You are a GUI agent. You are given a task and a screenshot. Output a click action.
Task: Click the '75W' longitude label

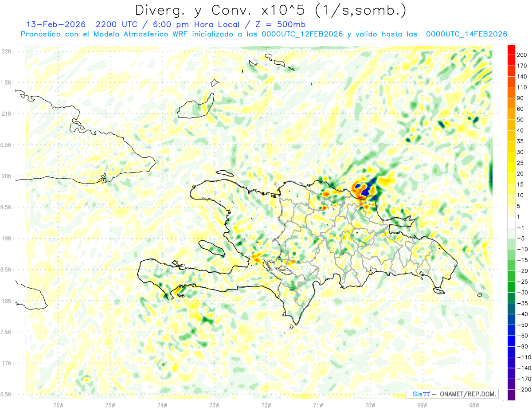click(110, 405)
